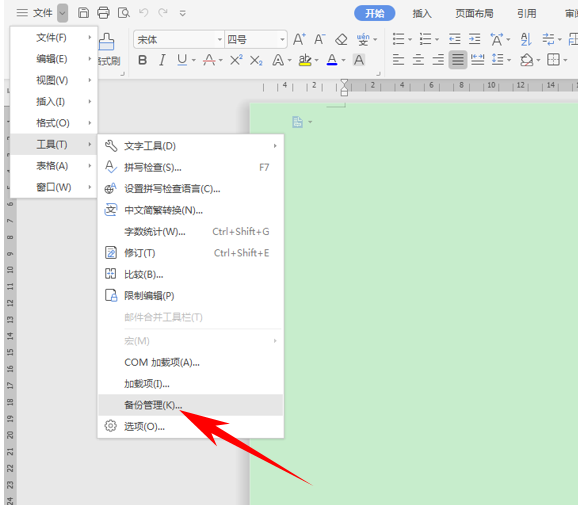Click the Save icon in quick access bar

click(x=83, y=13)
